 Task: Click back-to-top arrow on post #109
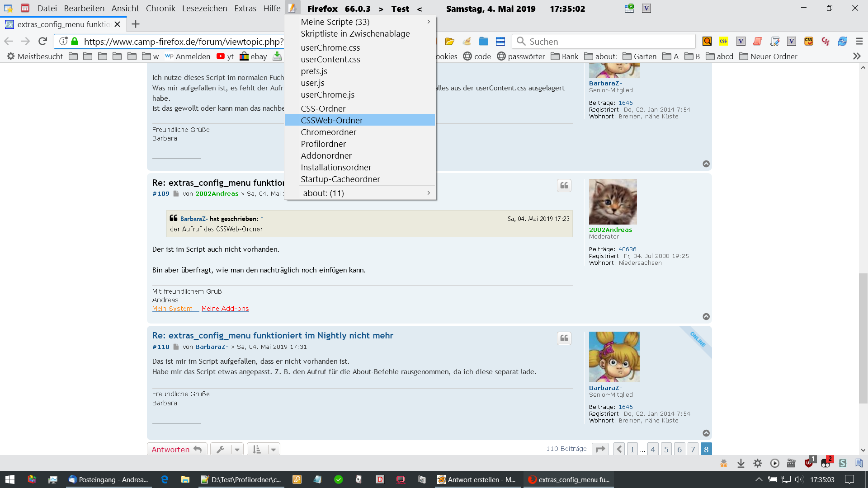coord(706,317)
